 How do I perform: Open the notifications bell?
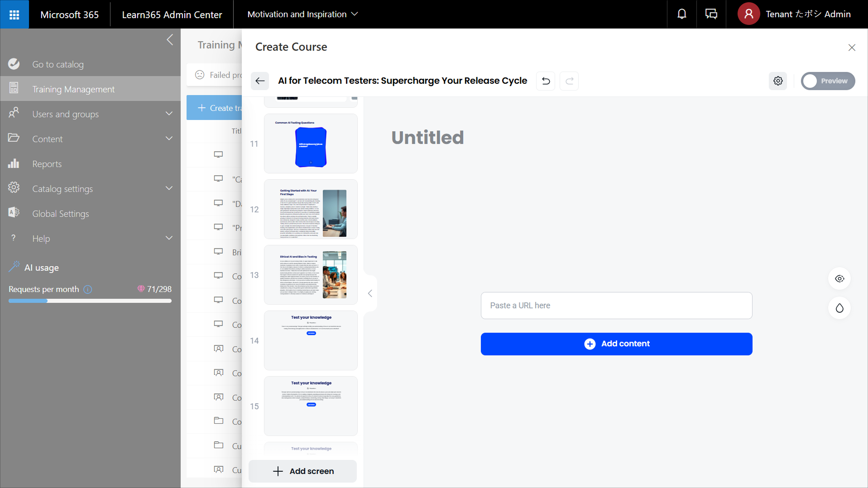click(681, 14)
